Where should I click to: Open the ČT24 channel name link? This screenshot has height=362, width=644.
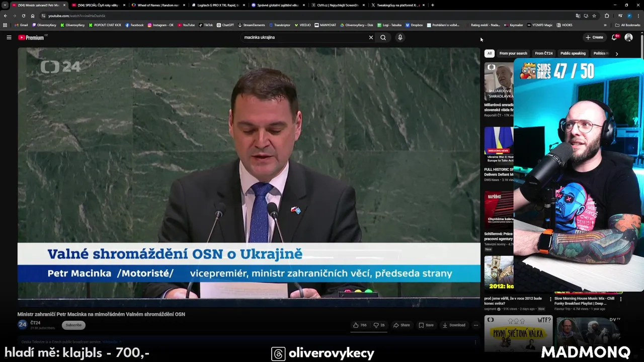(35, 323)
